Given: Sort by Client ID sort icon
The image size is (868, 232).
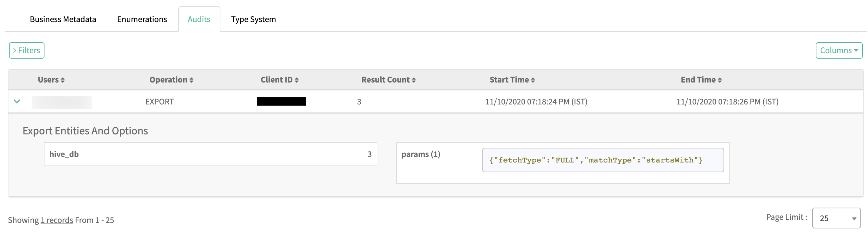Looking at the screenshot, I should (297, 80).
